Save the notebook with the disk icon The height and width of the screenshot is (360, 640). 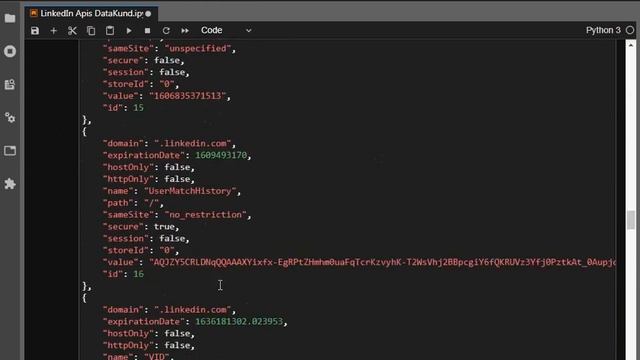point(35,31)
